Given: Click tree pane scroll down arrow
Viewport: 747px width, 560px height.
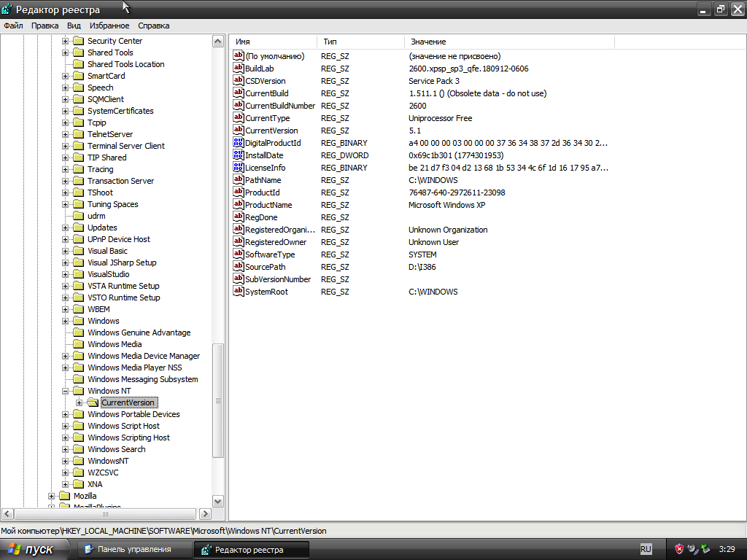Looking at the screenshot, I should pyautogui.click(x=217, y=502).
